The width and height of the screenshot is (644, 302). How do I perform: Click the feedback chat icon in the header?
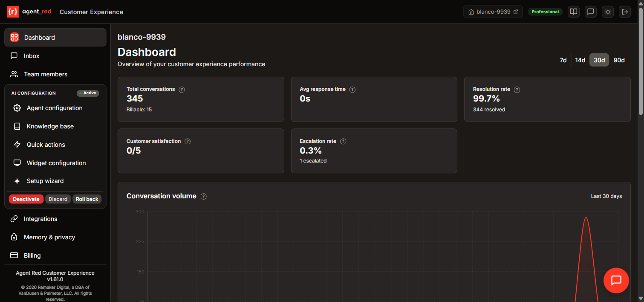pos(590,12)
